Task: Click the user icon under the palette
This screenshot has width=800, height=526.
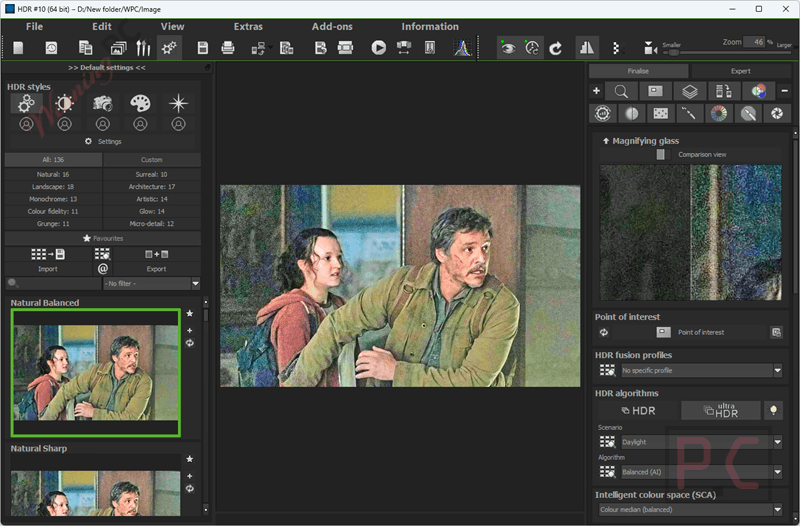Action: 140,124
